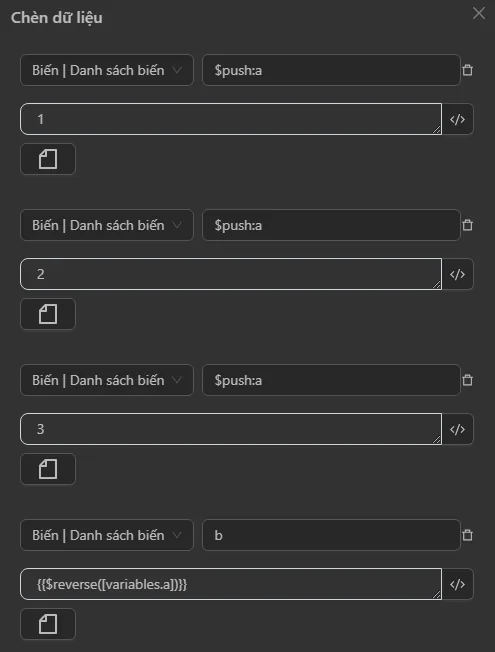Click the file icon button below value 1
495x652 pixels.
[x=48, y=159]
